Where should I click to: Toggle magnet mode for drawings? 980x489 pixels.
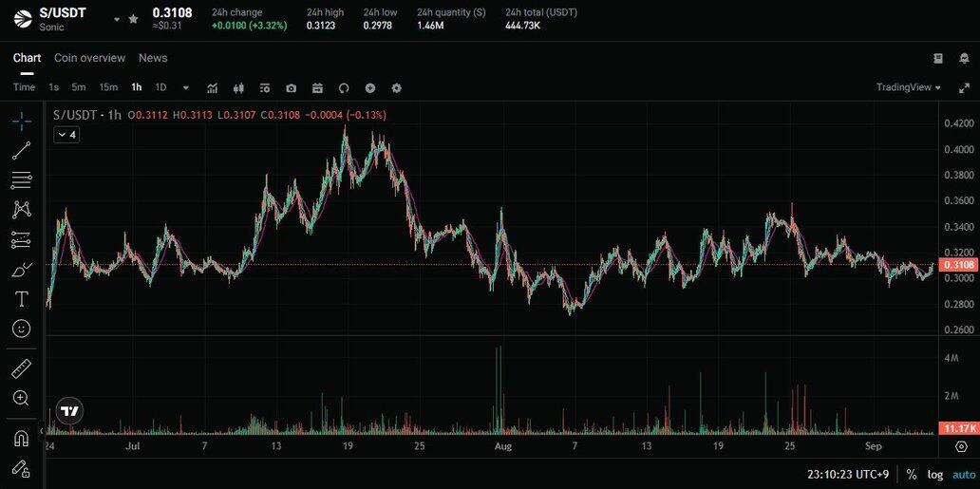pyautogui.click(x=21, y=439)
